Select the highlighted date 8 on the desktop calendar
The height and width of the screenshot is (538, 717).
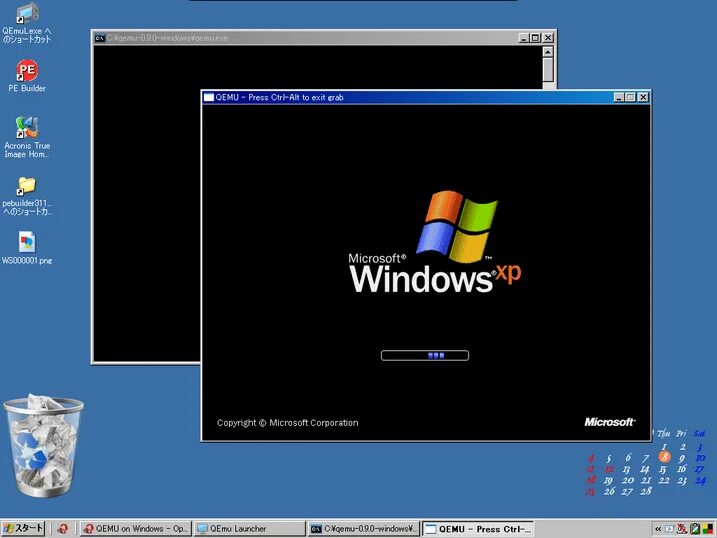(x=664, y=457)
